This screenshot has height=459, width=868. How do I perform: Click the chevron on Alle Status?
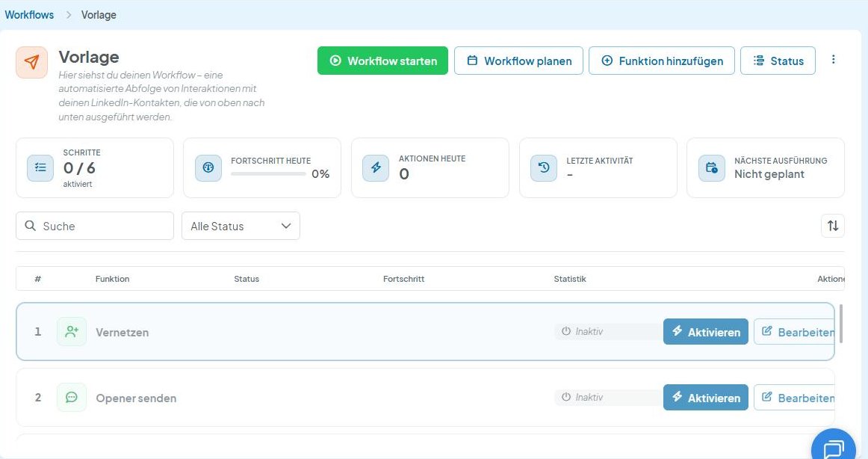(285, 226)
